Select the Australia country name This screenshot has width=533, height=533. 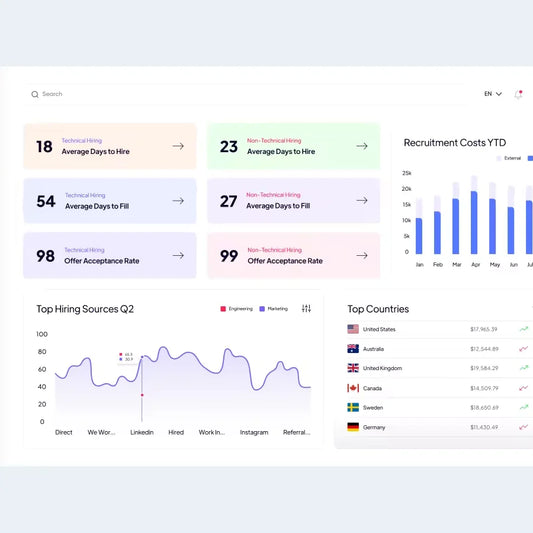[x=373, y=349]
